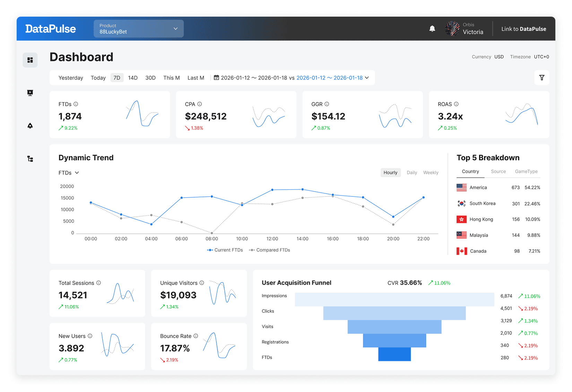
Task: Click the FTDs info icon
Action: (77, 104)
